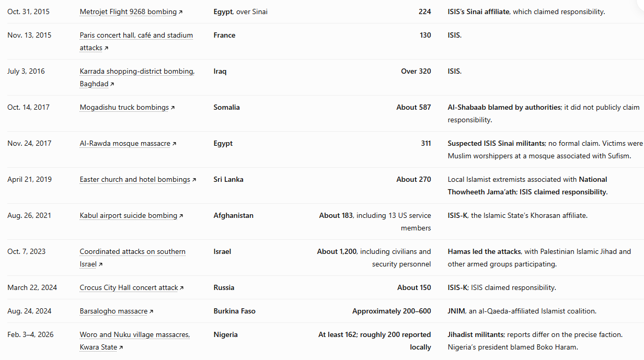Viewport: 644px width, 360px height.
Task: Click external arrow icon after Kwara State
Action: (x=121, y=347)
